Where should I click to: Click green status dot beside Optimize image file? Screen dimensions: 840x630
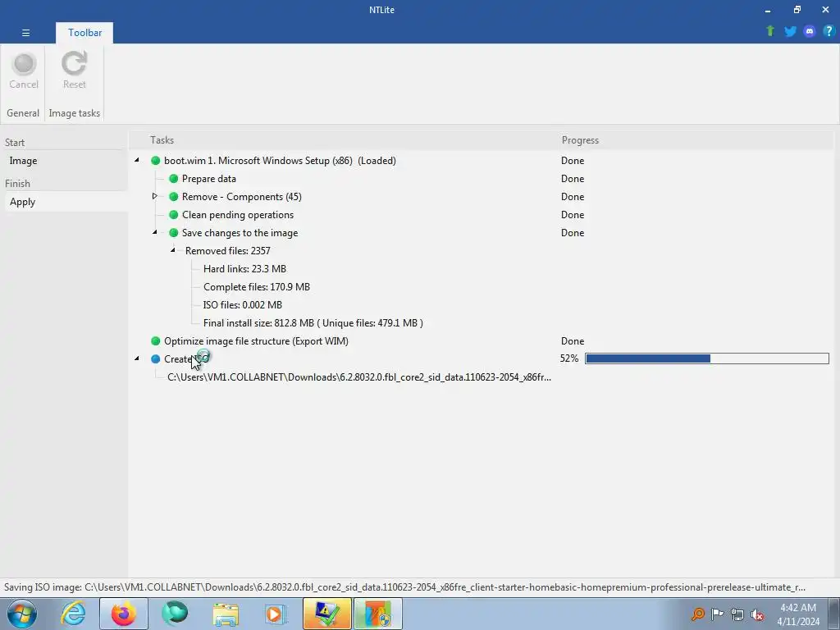(x=155, y=341)
